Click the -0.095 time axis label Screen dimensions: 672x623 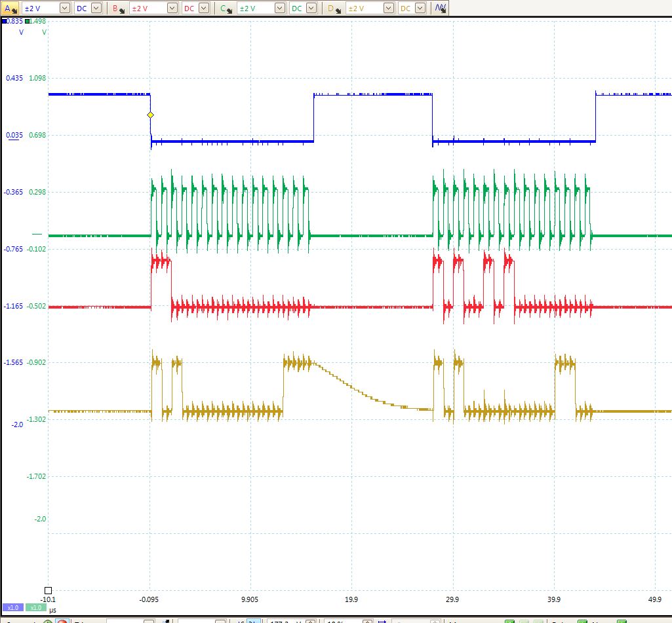tap(149, 599)
